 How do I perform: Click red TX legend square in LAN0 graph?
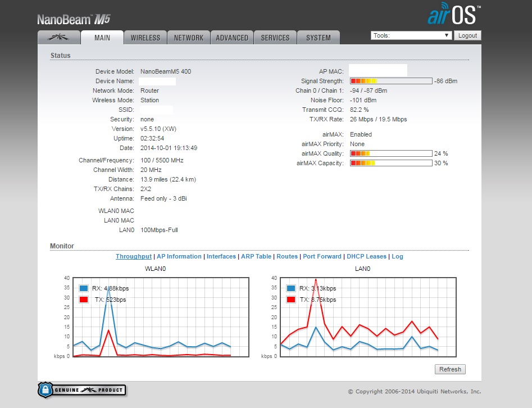(x=291, y=300)
